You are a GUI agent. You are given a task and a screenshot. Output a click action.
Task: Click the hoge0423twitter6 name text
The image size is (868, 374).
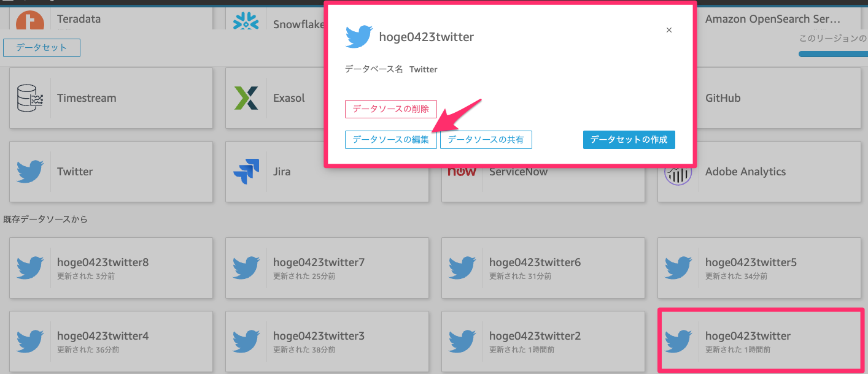click(535, 262)
